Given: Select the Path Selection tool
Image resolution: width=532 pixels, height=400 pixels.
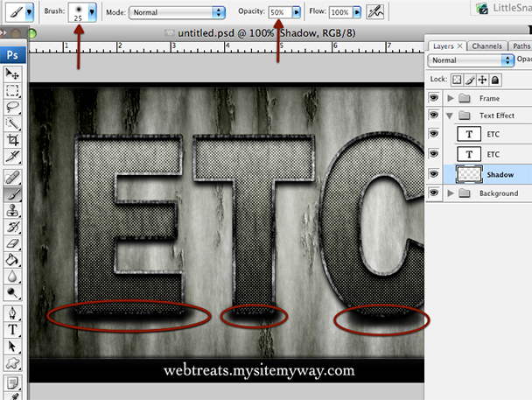Looking at the screenshot, I should 12,347.
